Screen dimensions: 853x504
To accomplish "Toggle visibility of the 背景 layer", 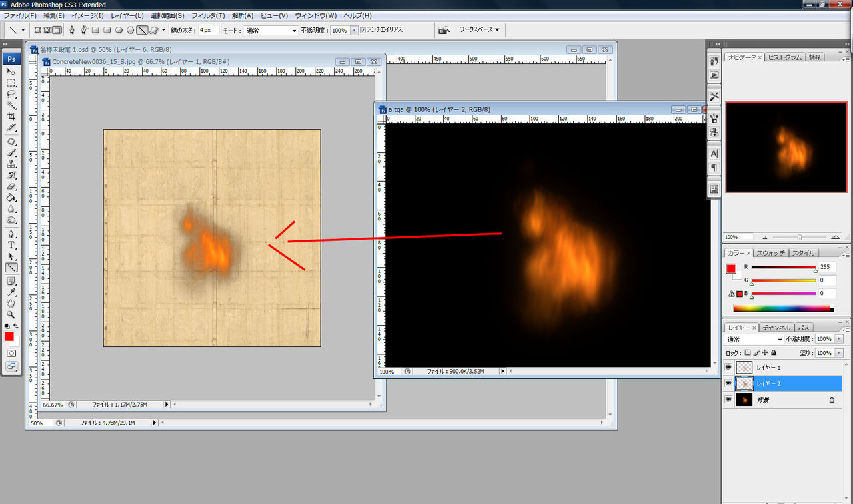I will click(728, 400).
